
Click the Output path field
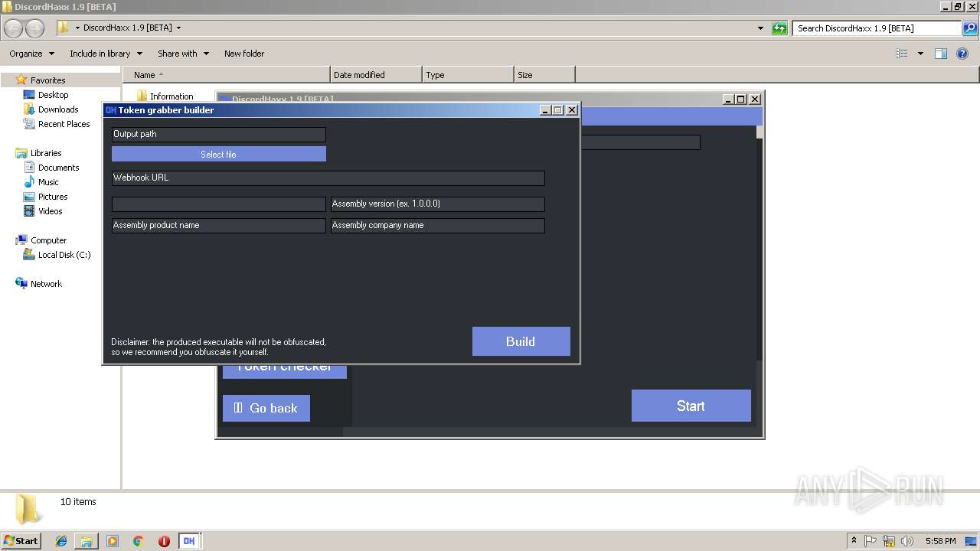click(x=219, y=134)
